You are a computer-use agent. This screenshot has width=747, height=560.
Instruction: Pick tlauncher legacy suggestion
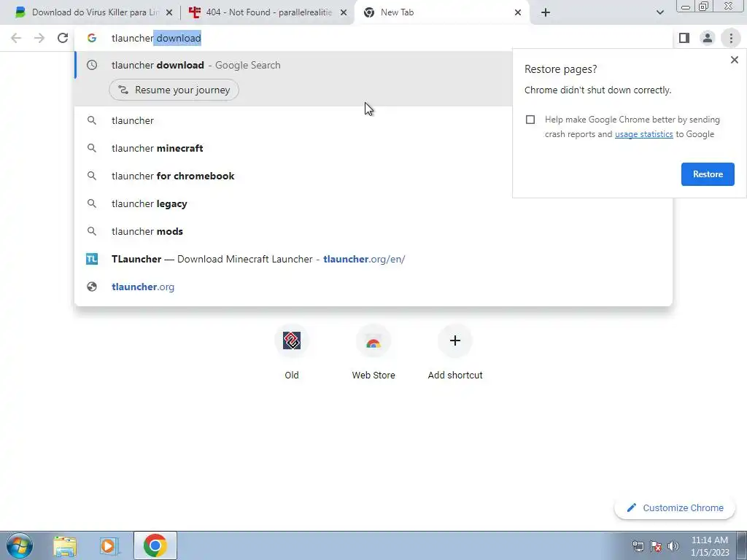point(373,203)
